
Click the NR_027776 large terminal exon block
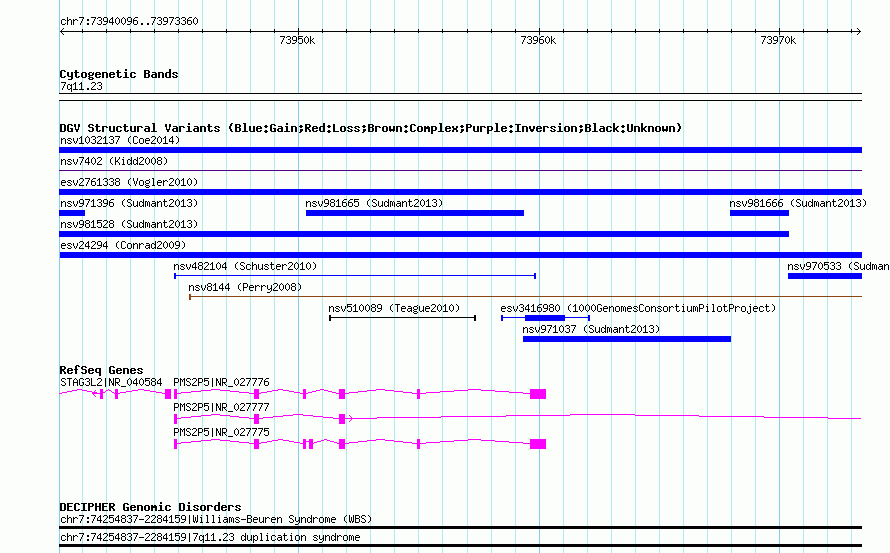pyautogui.click(x=538, y=394)
